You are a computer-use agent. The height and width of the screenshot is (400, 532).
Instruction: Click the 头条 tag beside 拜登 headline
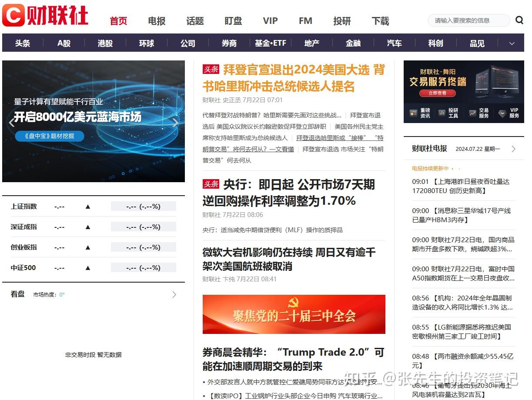point(211,70)
